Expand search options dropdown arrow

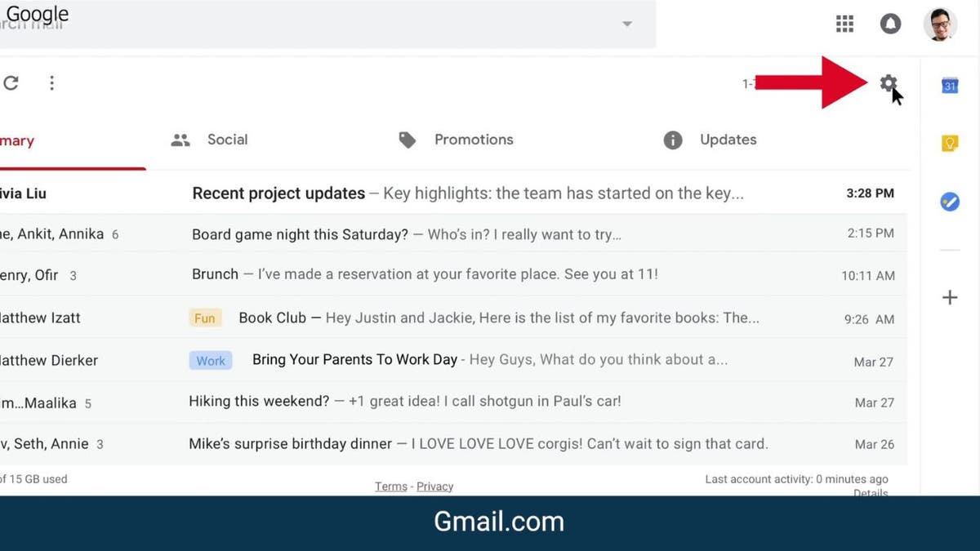(627, 24)
